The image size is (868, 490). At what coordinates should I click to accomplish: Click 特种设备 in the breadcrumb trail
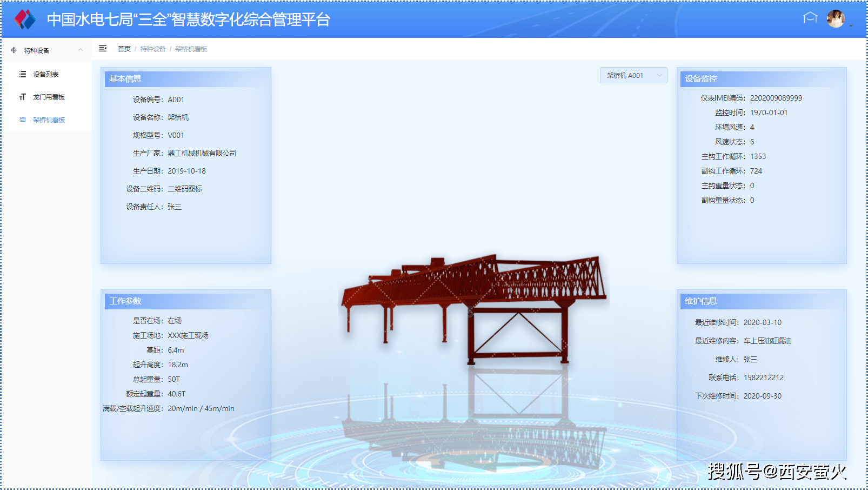click(153, 49)
